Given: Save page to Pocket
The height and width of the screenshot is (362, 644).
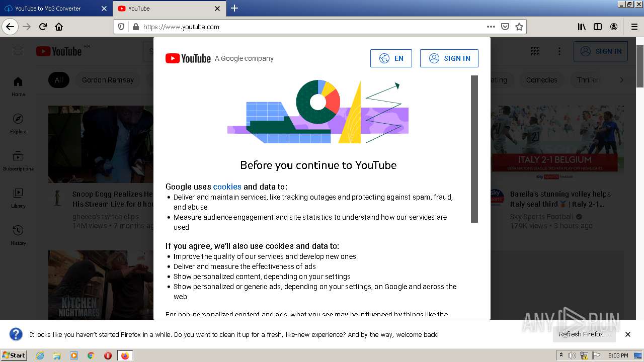Looking at the screenshot, I should [x=505, y=27].
